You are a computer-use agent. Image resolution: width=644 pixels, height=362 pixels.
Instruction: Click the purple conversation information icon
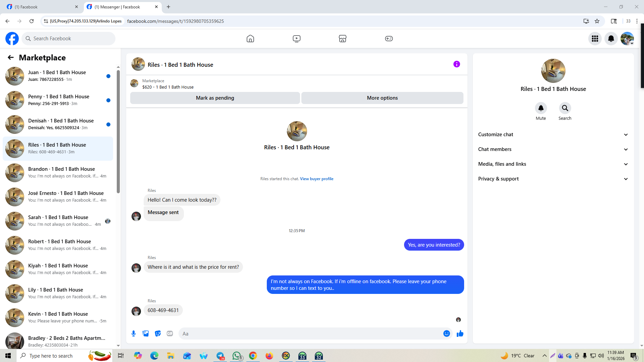tap(457, 64)
